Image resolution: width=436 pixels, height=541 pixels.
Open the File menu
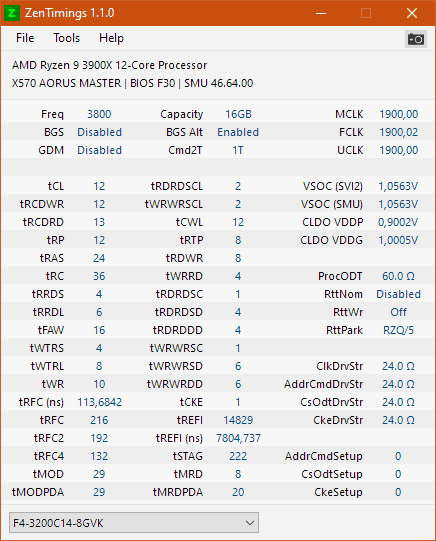coord(25,38)
